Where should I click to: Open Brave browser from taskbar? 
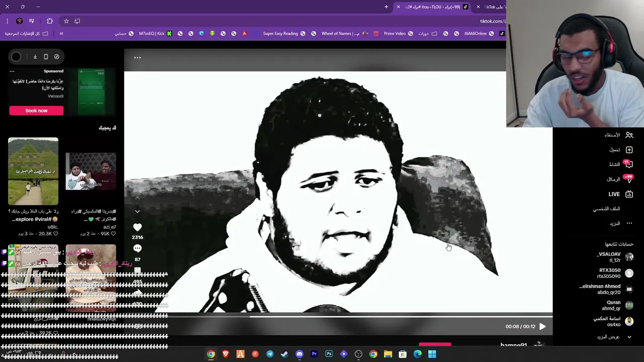[x=225, y=354]
